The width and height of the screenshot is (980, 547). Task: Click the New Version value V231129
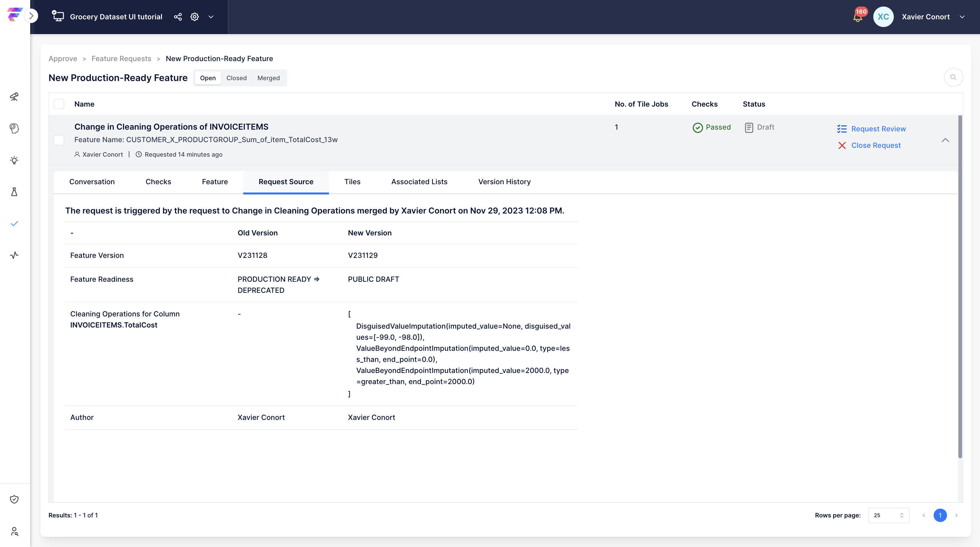coord(363,255)
